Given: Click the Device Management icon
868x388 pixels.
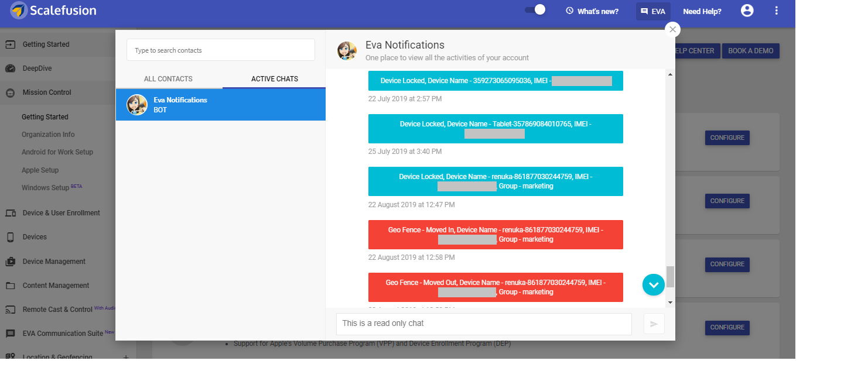Looking at the screenshot, I should click(x=11, y=262).
